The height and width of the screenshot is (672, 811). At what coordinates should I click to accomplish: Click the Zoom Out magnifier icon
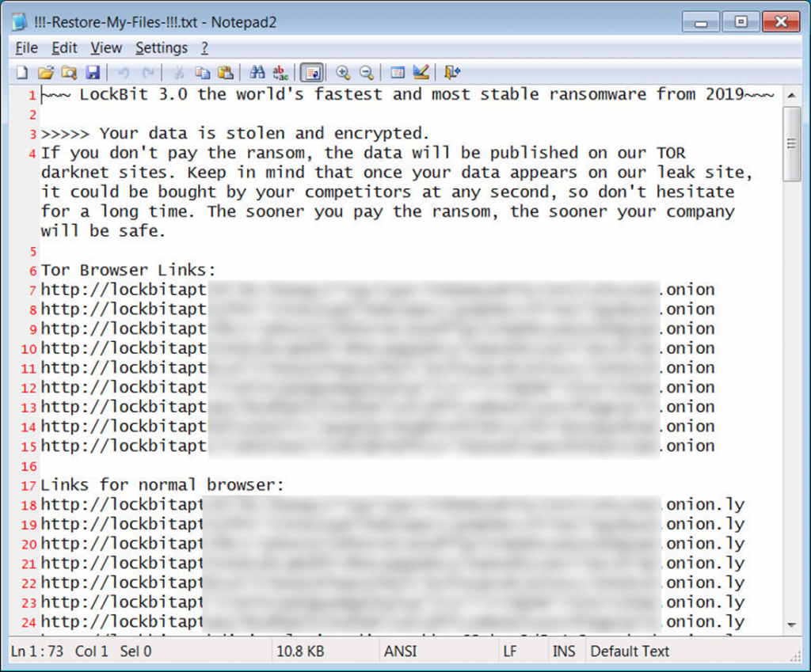[x=366, y=73]
